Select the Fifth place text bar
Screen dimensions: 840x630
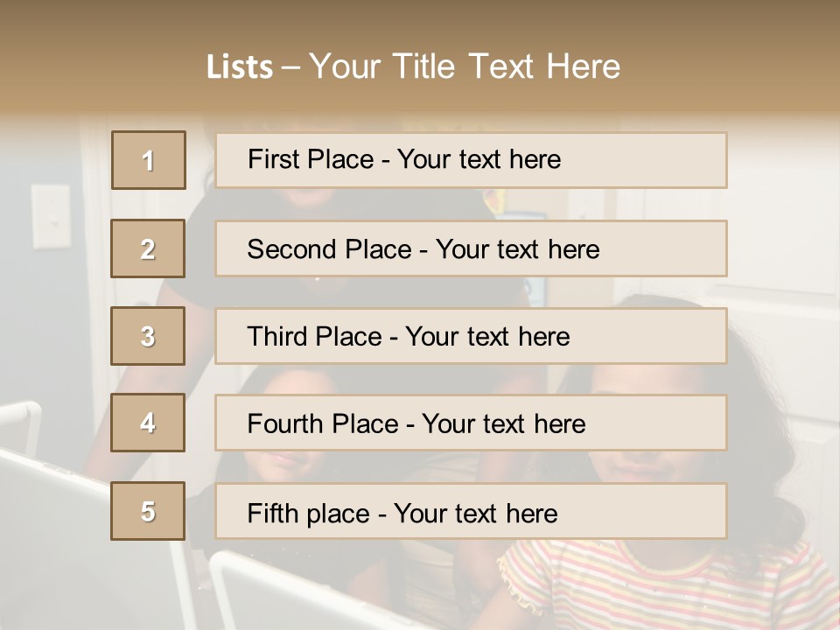click(471, 511)
